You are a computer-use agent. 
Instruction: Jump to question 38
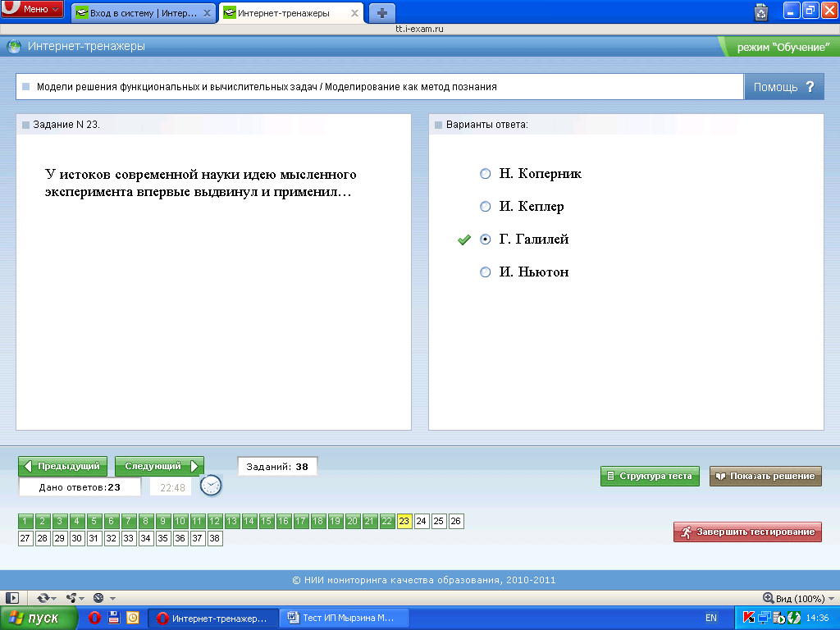tap(214, 538)
